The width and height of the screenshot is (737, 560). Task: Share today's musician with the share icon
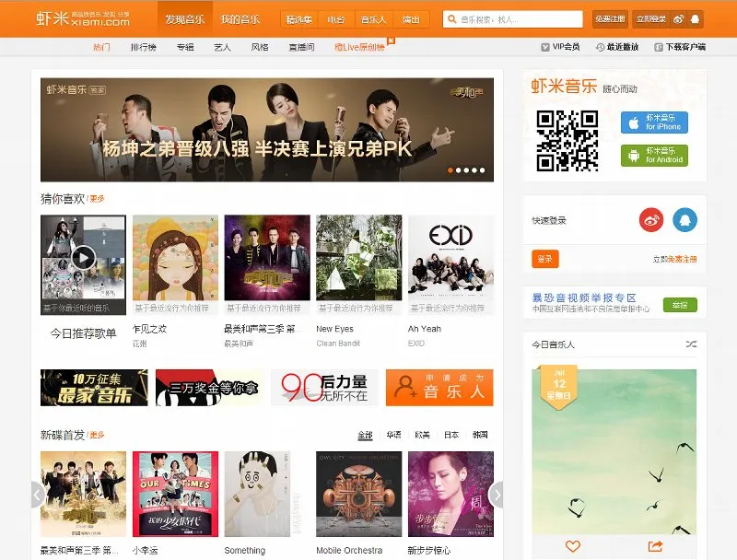[x=655, y=546]
